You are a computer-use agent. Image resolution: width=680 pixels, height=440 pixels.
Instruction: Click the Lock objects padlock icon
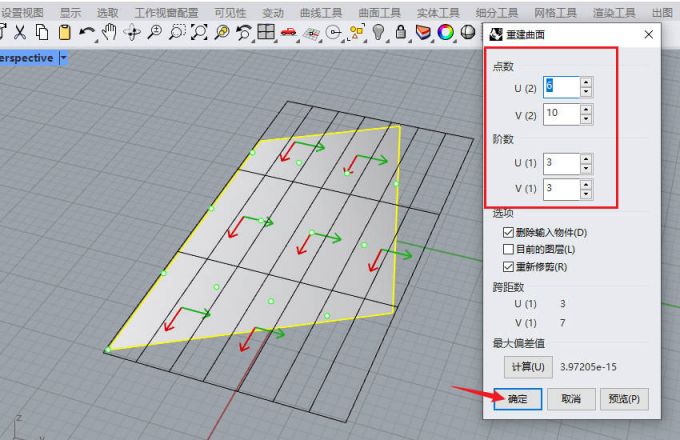[x=401, y=32]
